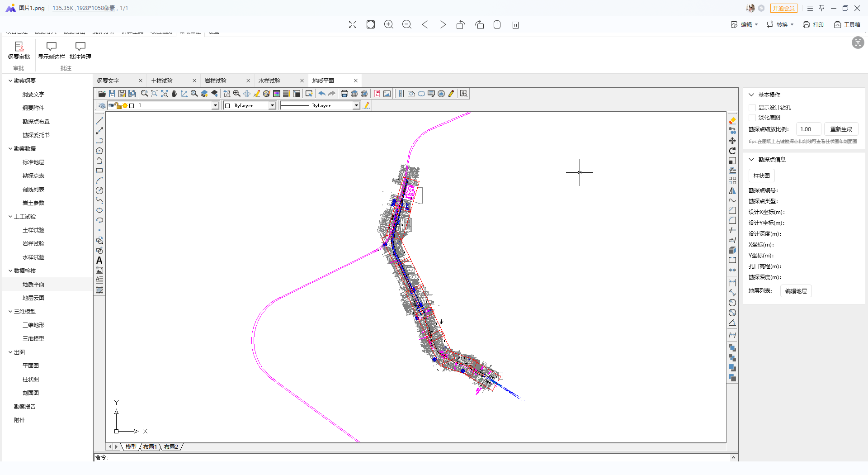Select the rectangle drawing tool
Image resolution: width=868 pixels, height=475 pixels.
click(99, 171)
